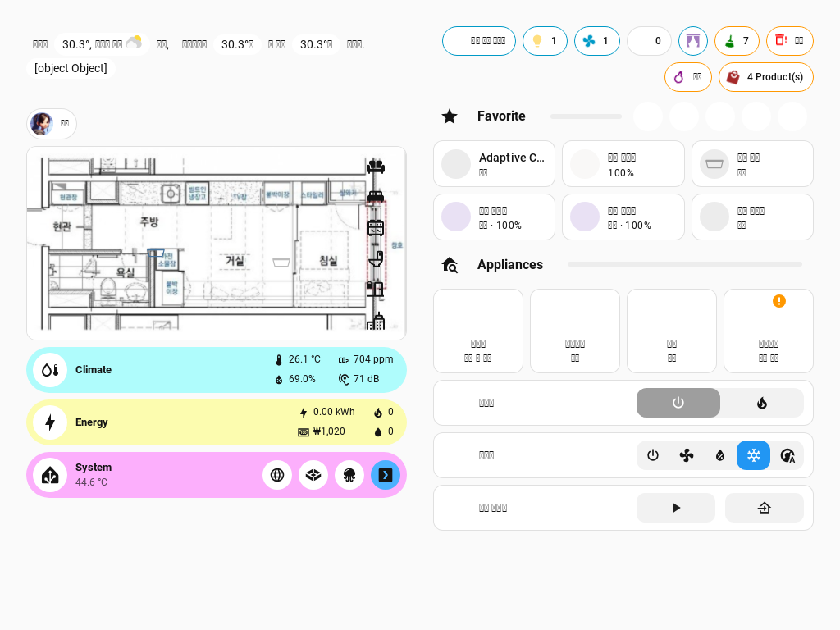
Task: Send the vacuum home with dock icon
Action: click(765, 508)
